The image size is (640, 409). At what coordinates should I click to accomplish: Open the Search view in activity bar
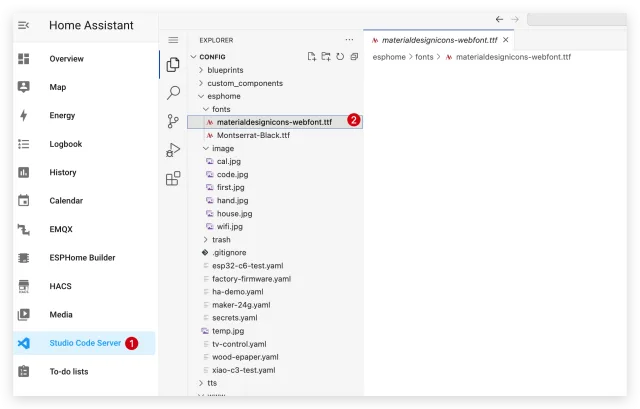click(x=173, y=93)
